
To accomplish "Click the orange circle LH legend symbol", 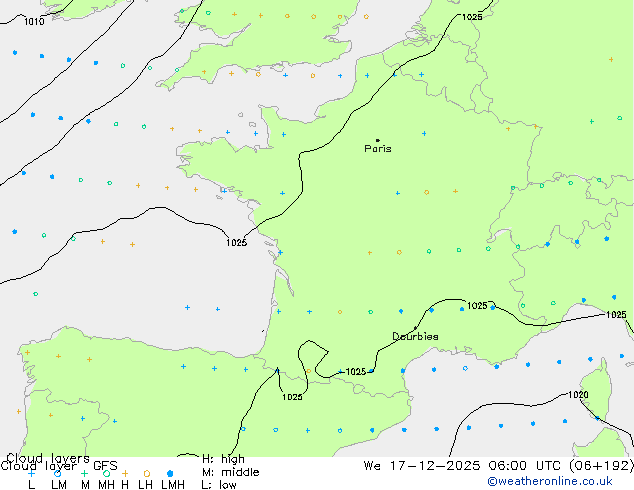I will point(147,473).
